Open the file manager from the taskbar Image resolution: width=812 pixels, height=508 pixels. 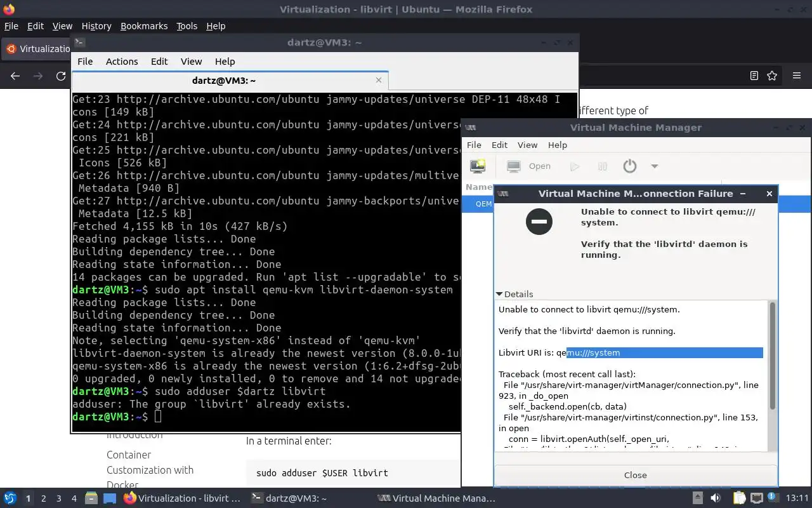[91, 498]
